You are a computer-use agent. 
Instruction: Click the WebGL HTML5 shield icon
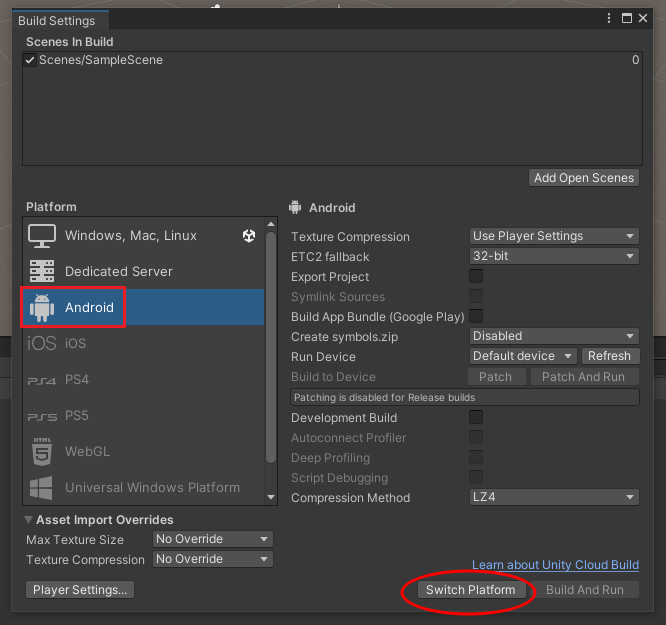(42, 452)
